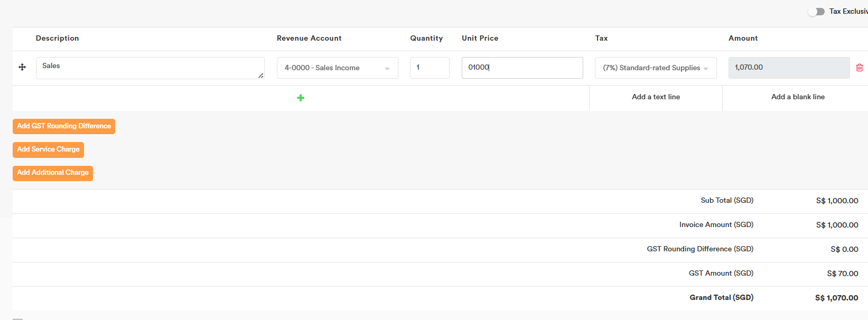This screenshot has width=868, height=320.
Task: Click the drag handle on the Sales line
Action: [x=22, y=67]
